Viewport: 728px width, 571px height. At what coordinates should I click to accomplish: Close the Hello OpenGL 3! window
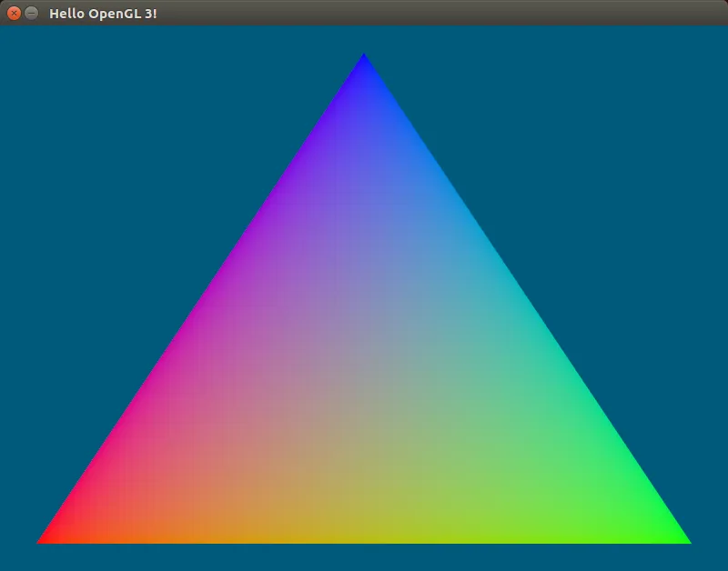click(14, 14)
